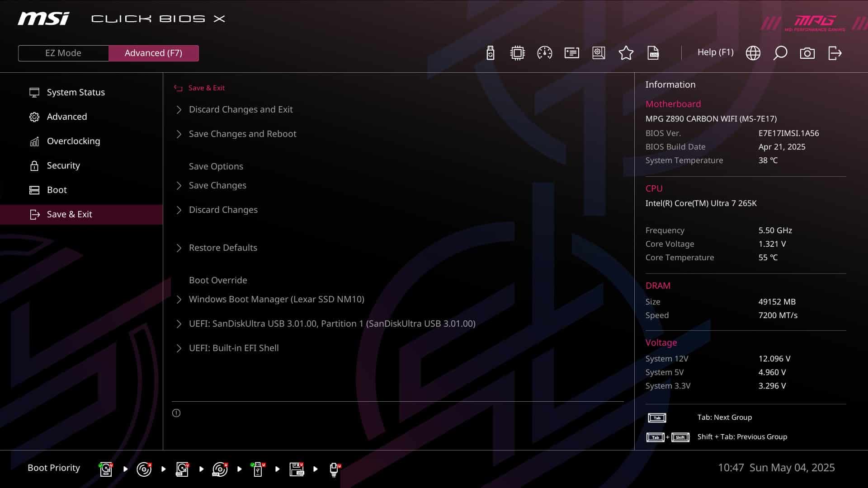Open Security section in sidebar

pyautogui.click(x=81, y=165)
